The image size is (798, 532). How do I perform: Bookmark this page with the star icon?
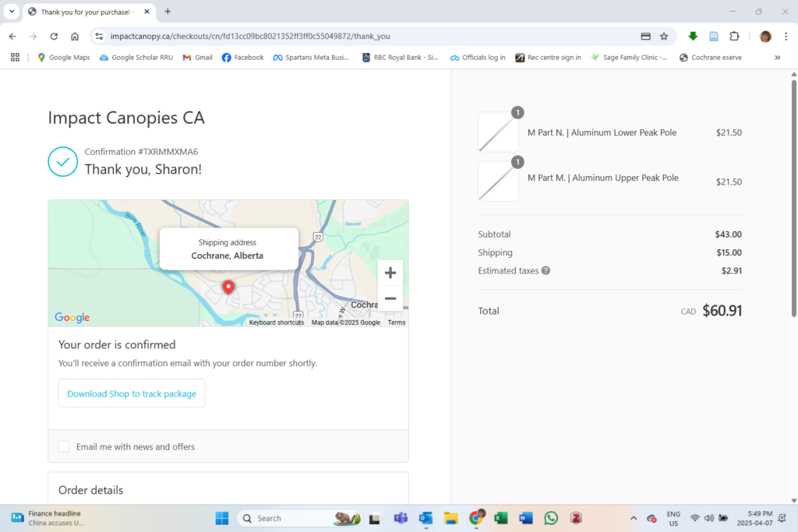point(664,36)
